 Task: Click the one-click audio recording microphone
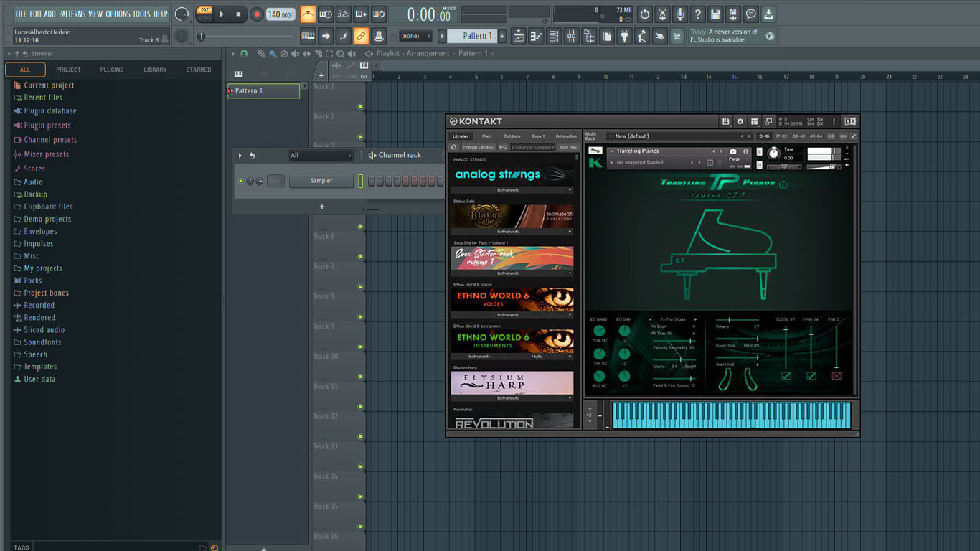[679, 14]
